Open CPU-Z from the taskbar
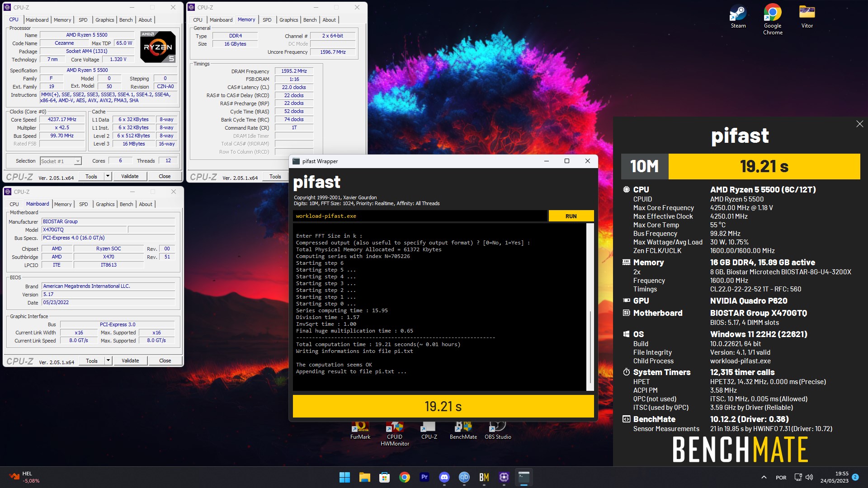868x488 pixels. point(504,477)
